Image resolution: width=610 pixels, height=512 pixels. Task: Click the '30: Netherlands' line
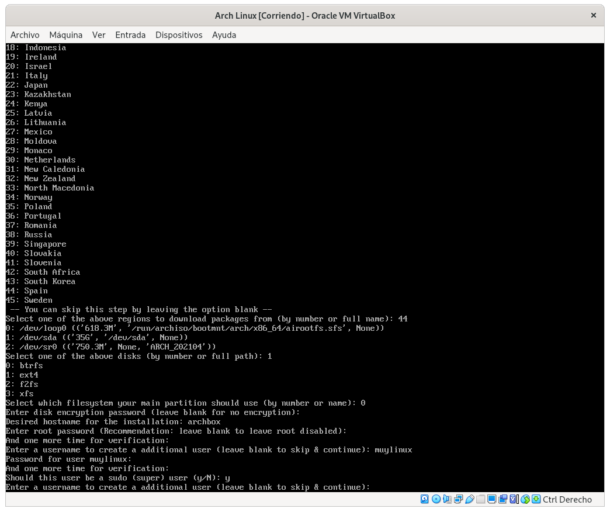40,160
